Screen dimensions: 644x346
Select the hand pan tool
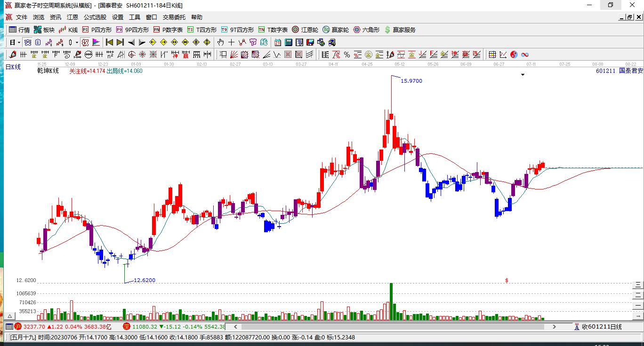220,42
